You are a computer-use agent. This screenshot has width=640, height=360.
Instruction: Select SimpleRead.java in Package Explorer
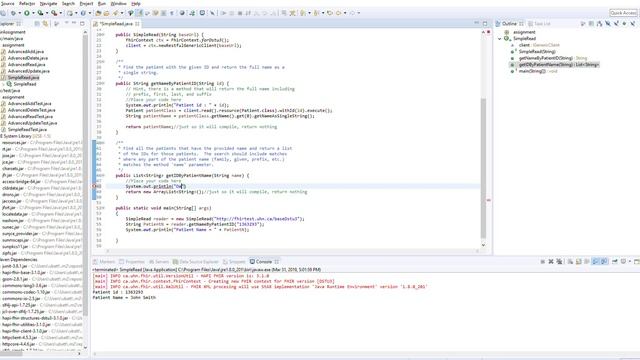click(23, 78)
